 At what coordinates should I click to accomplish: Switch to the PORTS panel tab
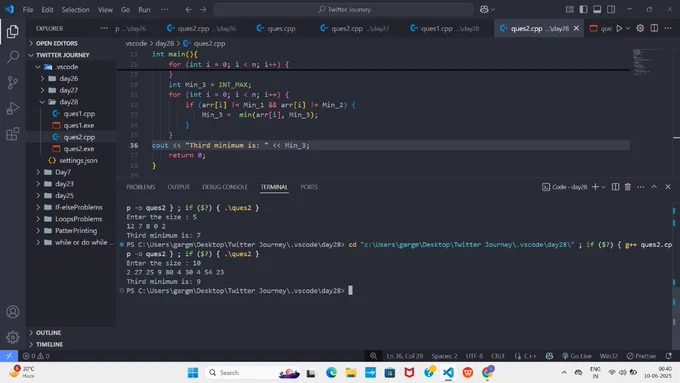309,187
